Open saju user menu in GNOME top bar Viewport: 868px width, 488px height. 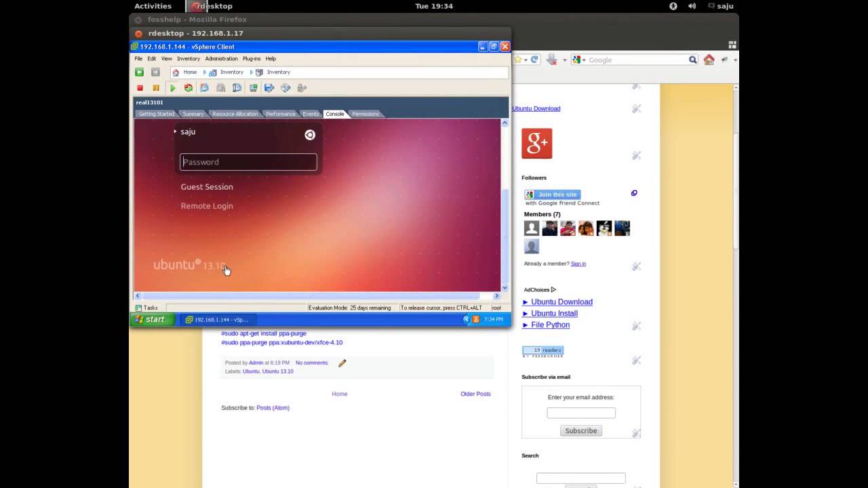coord(721,6)
